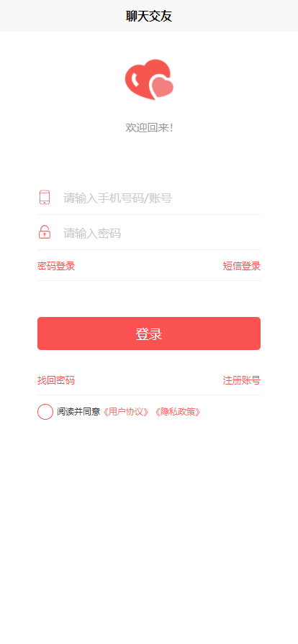Click the padlock icon beside password field
The image size is (298, 644).
(45, 232)
